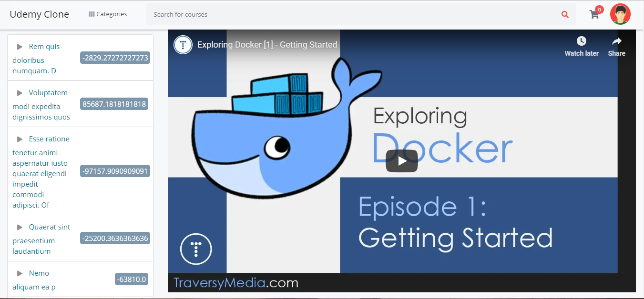Click duration badge -25200.3636363636
The image size is (644, 299).
(x=115, y=238)
